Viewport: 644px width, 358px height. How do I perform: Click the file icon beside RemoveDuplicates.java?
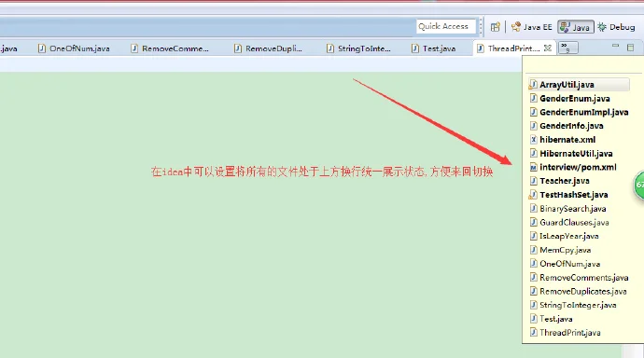(x=533, y=291)
